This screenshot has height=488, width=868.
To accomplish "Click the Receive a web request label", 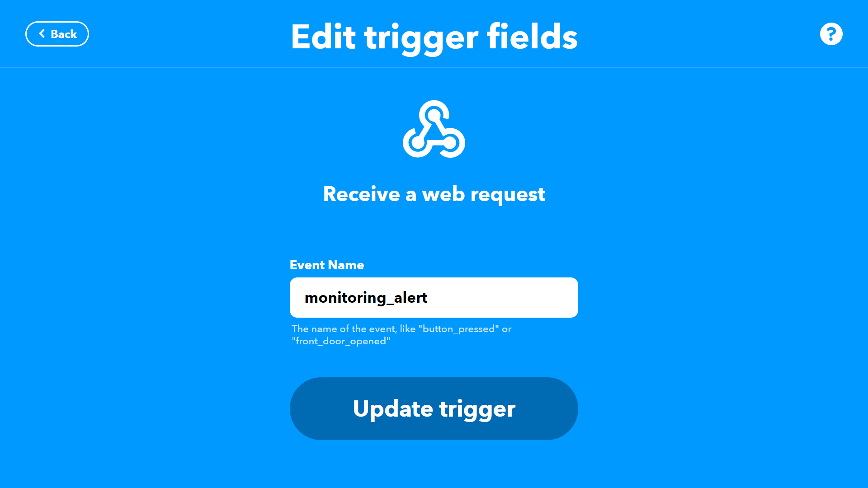I will [x=434, y=194].
